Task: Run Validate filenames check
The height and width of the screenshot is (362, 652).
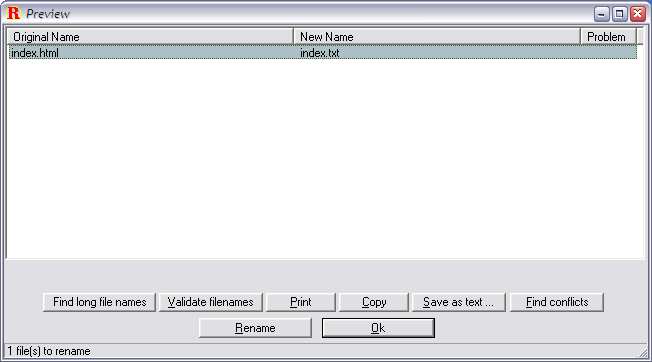Action: tap(210, 302)
